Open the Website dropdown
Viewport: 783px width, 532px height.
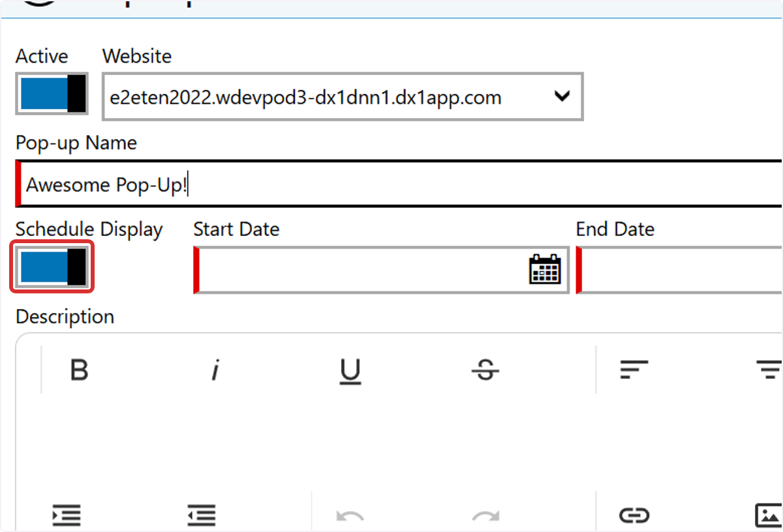pyautogui.click(x=343, y=96)
